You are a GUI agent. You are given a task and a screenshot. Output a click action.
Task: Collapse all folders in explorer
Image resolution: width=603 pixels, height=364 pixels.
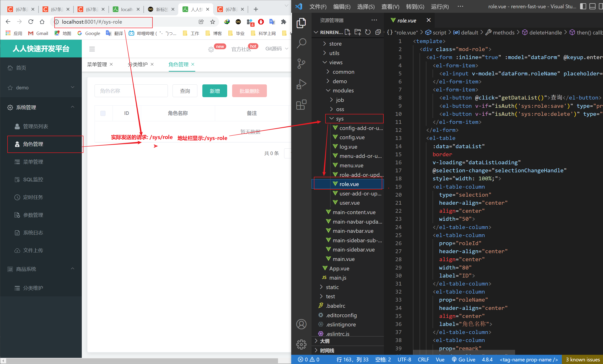pos(378,32)
